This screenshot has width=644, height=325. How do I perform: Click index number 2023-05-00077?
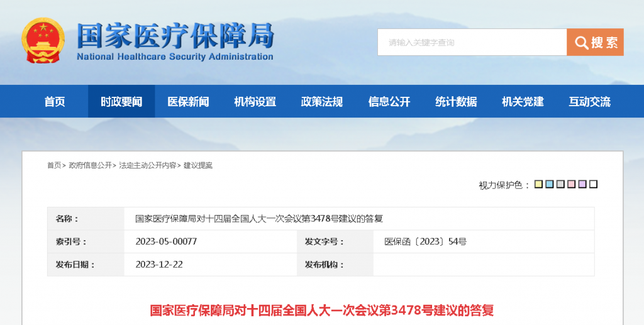point(166,241)
